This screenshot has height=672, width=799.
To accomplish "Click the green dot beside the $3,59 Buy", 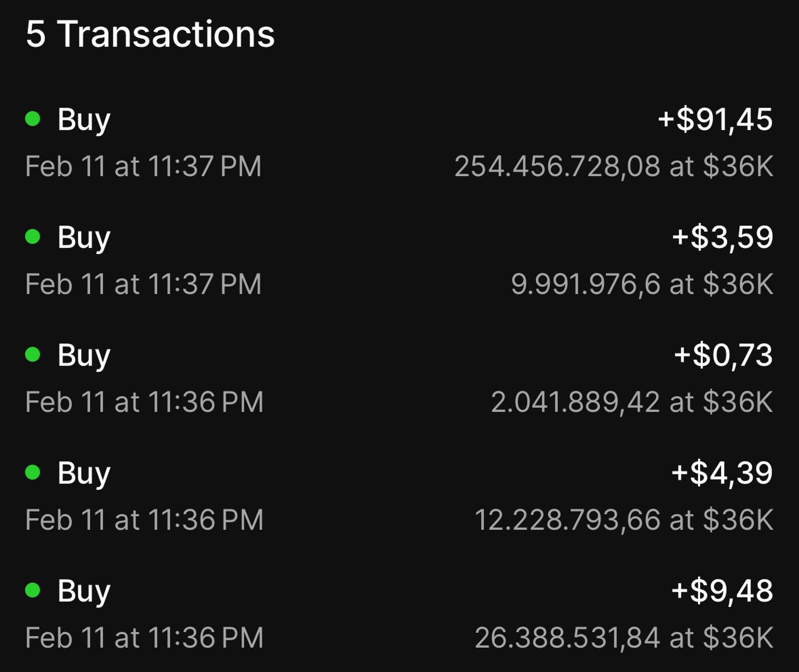I will point(32,237).
